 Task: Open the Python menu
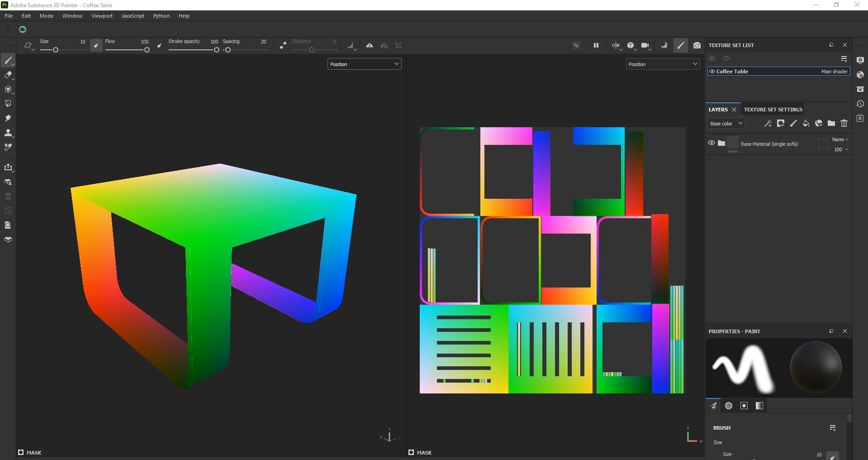point(161,16)
